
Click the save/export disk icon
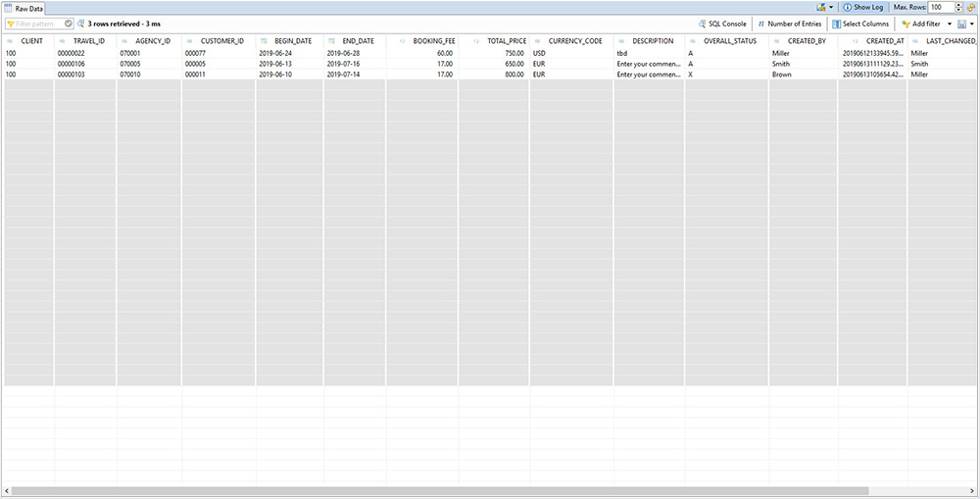[x=962, y=24]
